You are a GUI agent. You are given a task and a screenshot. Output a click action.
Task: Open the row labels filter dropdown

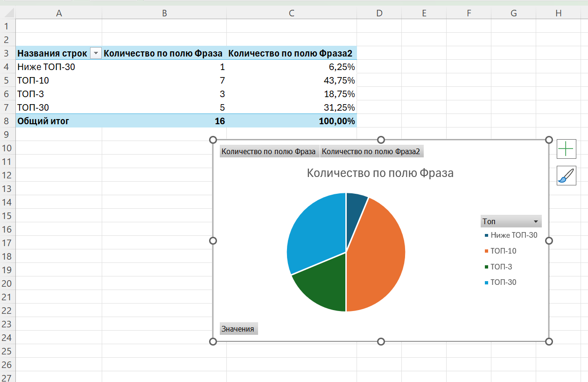coord(96,53)
